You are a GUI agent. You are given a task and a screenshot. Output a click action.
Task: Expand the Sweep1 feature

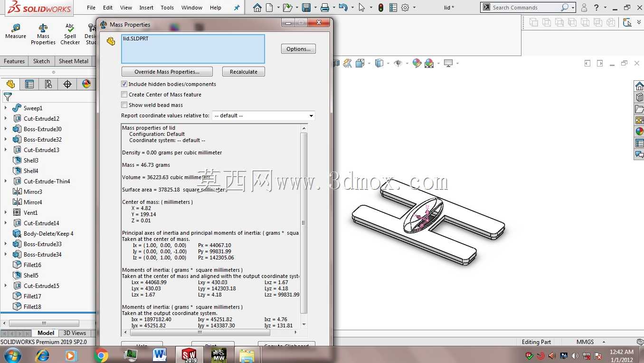click(x=6, y=108)
